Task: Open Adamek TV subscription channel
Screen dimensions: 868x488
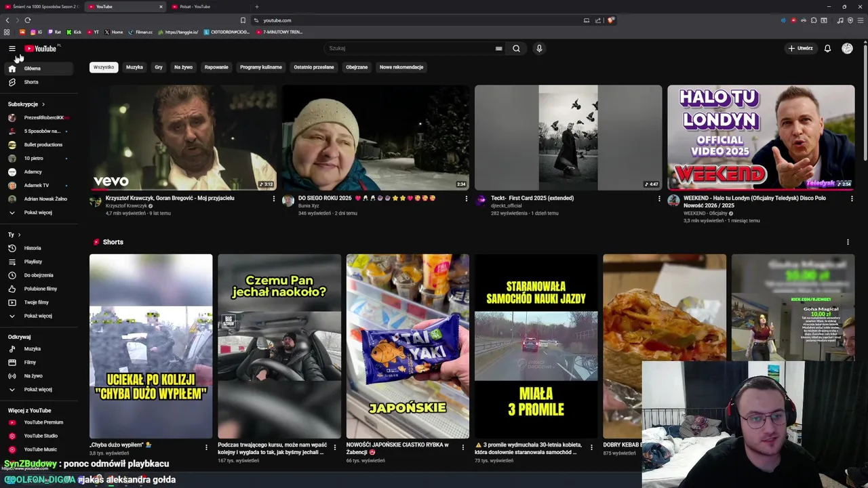Action: click(x=37, y=185)
